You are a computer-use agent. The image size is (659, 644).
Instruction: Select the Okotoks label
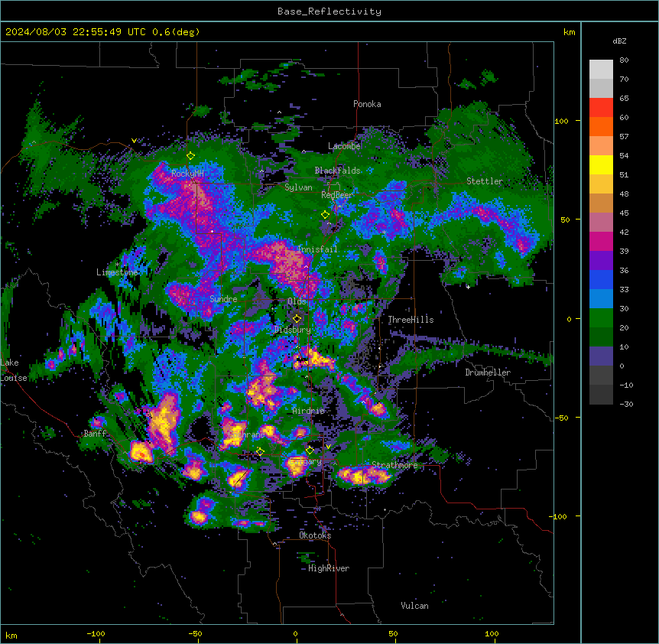[x=315, y=535]
